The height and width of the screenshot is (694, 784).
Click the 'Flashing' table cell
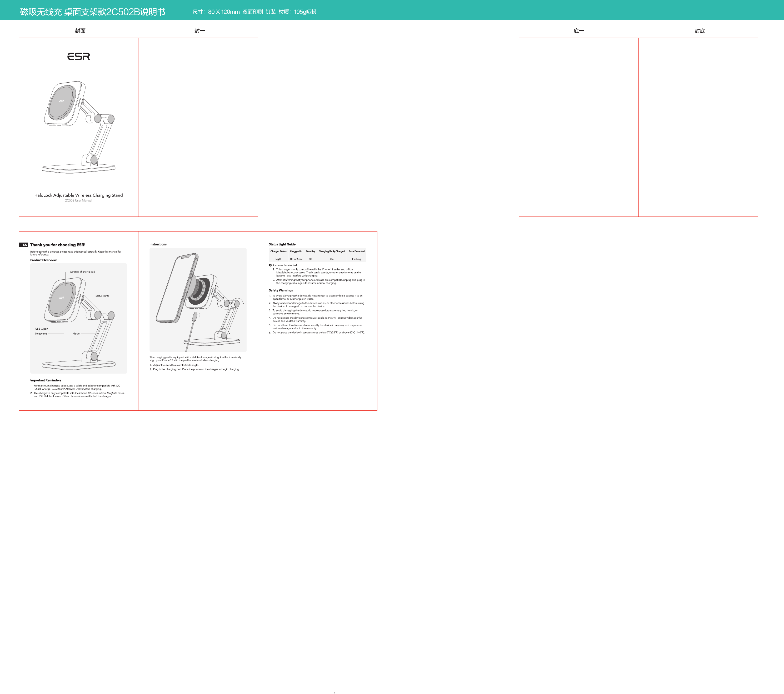point(356,259)
